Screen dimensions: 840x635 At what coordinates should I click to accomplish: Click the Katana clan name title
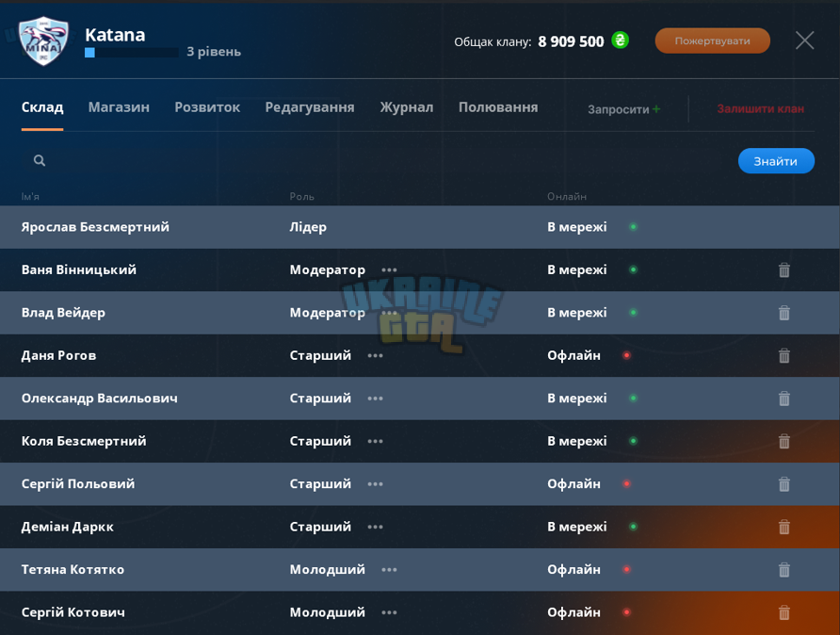(115, 35)
